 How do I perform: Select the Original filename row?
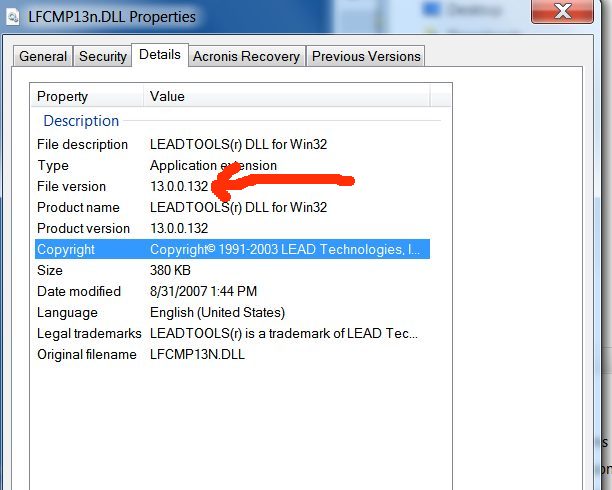pyautogui.click(x=233, y=355)
